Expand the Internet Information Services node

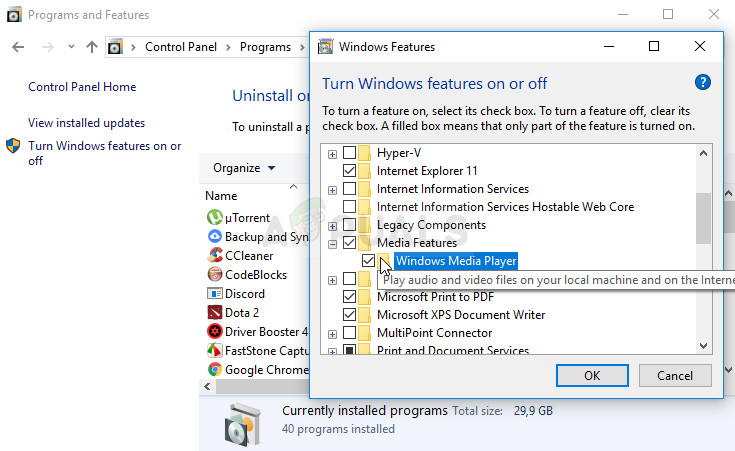[332, 189]
